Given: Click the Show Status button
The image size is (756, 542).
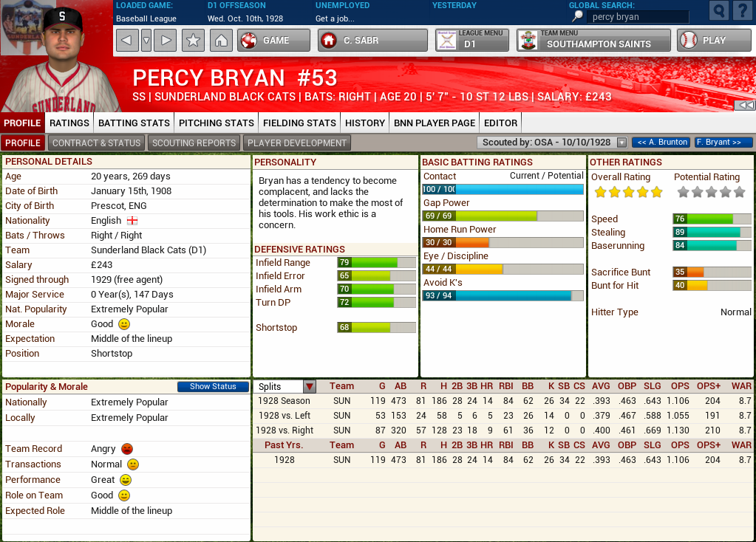Looking at the screenshot, I should point(213,386).
